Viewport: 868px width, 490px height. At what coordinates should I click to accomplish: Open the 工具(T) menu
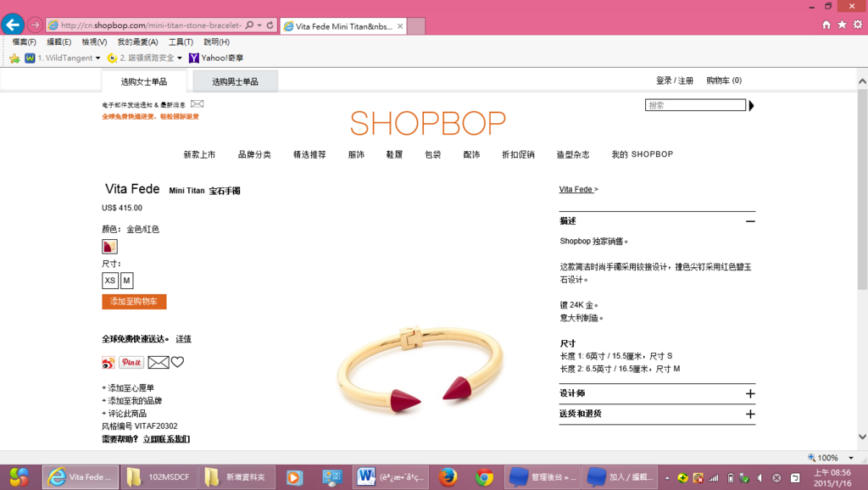tap(181, 42)
